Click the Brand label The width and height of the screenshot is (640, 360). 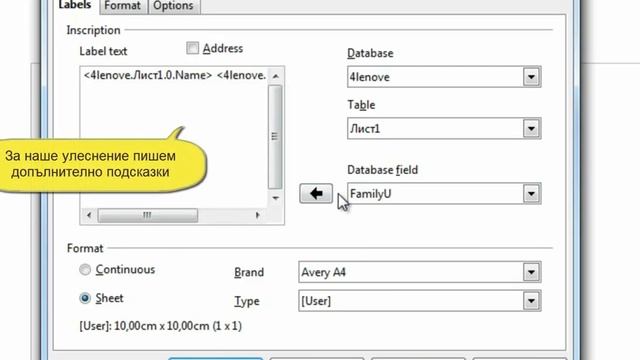point(249,272)
